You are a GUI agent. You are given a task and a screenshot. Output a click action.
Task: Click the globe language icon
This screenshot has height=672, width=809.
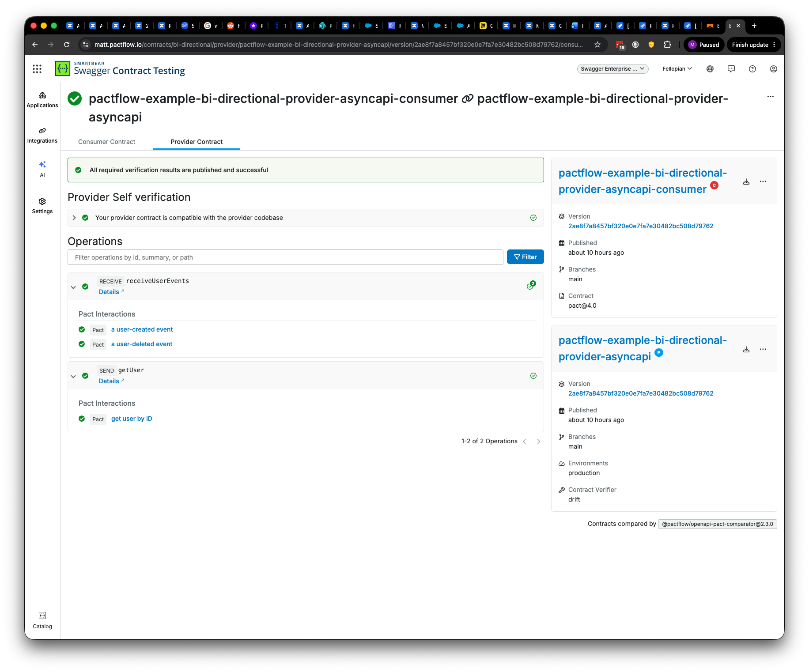[710, 69]
